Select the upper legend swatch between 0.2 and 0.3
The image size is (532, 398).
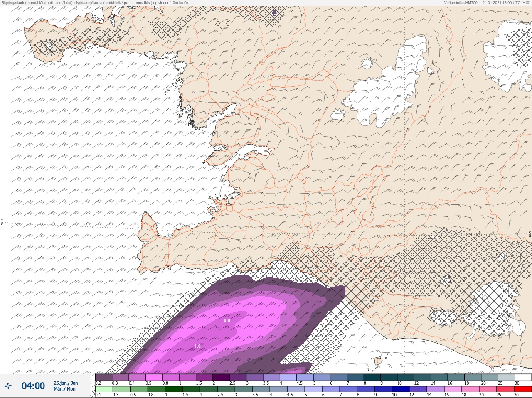[103, 377]
